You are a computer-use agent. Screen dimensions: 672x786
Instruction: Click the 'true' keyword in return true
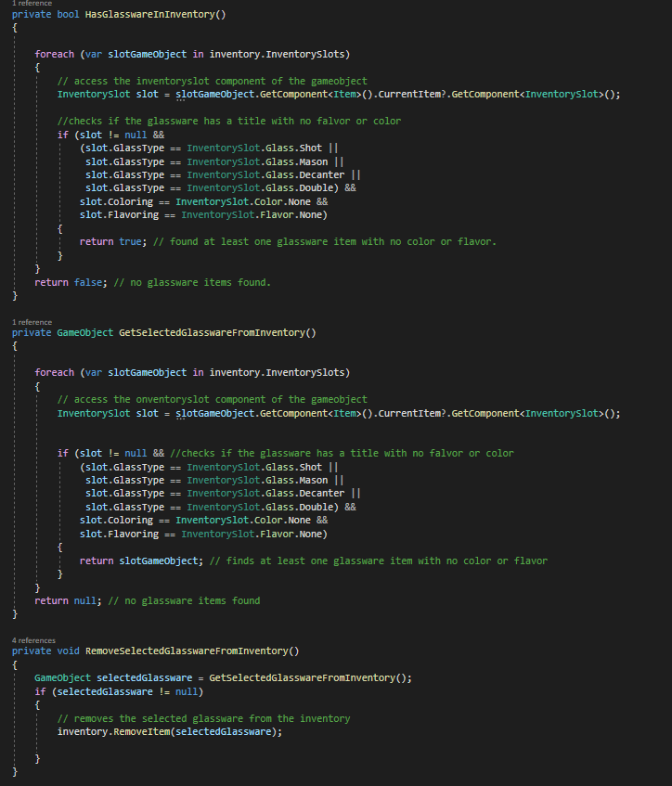(130, 241)
